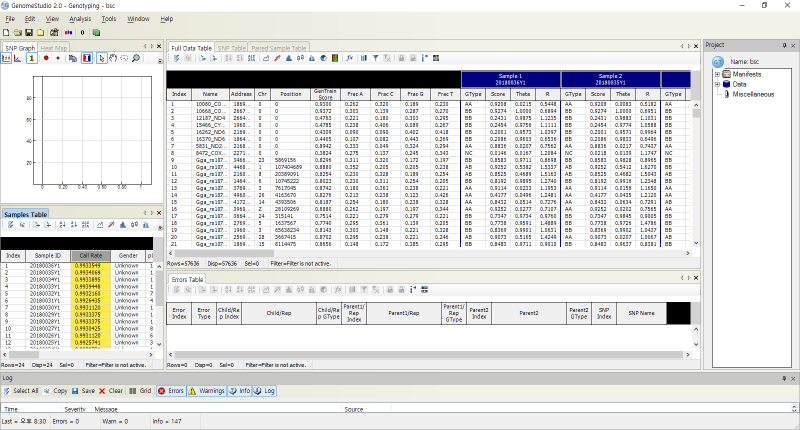Image resolution: width=800 pixels, height=430 pixels.
Task: Click the box plot icon in Full Data Table
Action: pyautogui.click(x=300, y=58)
